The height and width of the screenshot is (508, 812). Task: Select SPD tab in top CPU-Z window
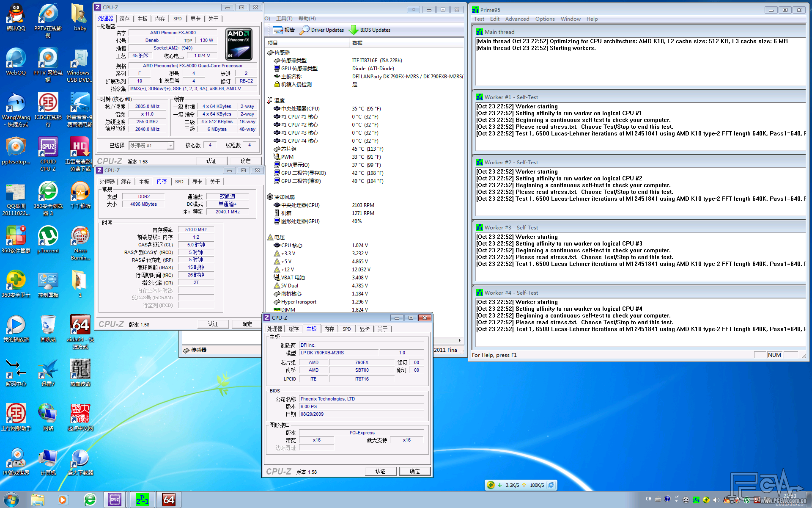point(177,19)
